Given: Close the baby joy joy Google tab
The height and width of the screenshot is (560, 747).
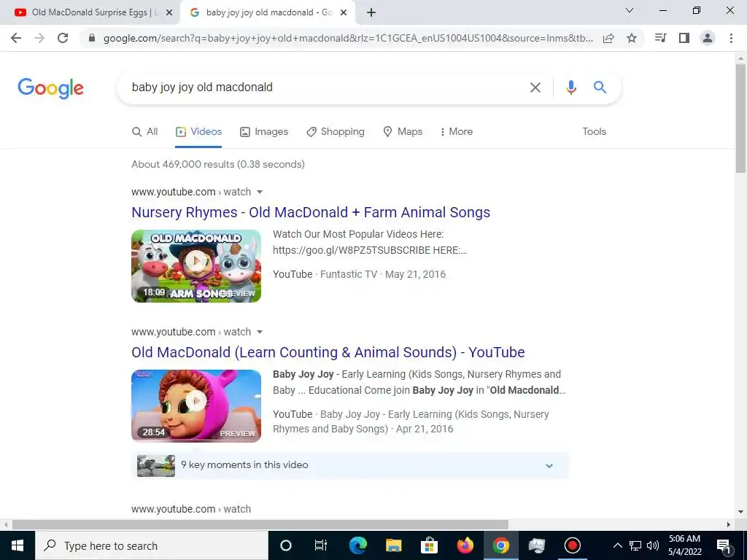Looking at the screenshot, I should pyautogui.click(x=344, y=12).
